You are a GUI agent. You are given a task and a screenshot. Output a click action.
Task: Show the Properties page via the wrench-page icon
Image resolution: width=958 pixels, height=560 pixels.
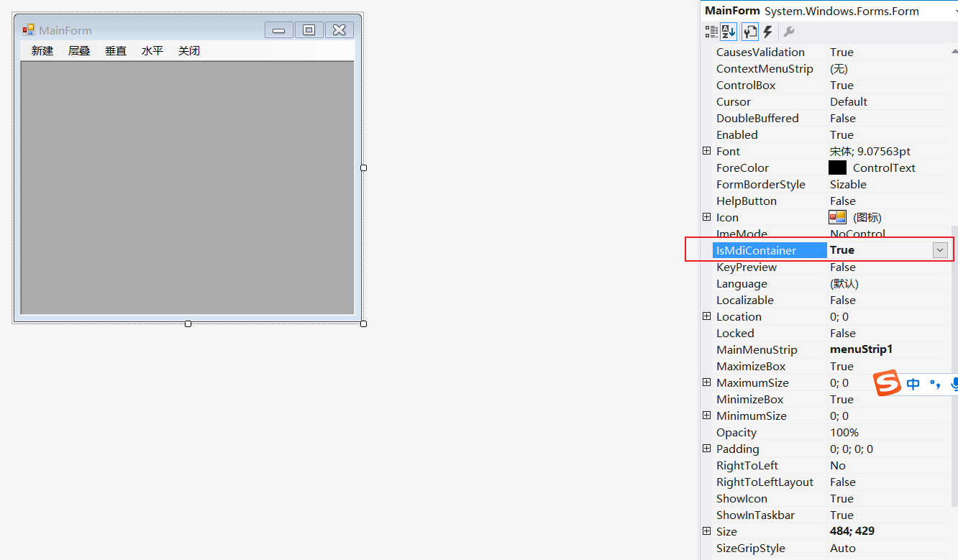pyautogui.click(x=750, y=32)
